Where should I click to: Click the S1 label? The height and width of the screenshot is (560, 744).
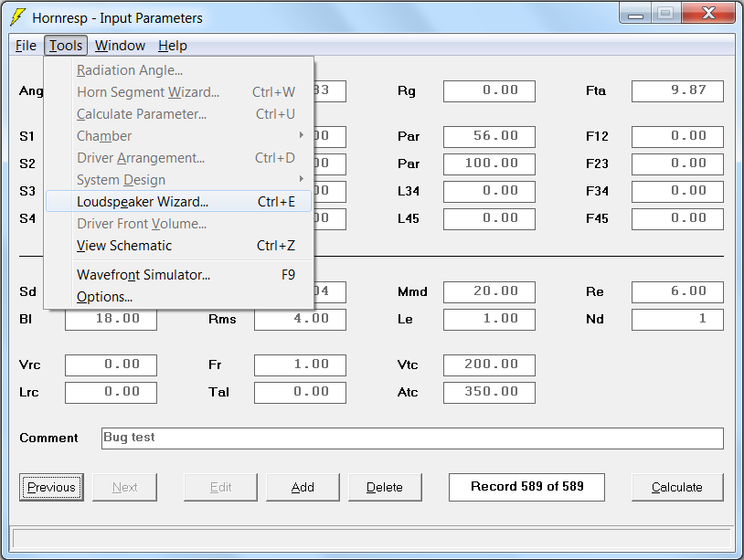coord(27,136)
